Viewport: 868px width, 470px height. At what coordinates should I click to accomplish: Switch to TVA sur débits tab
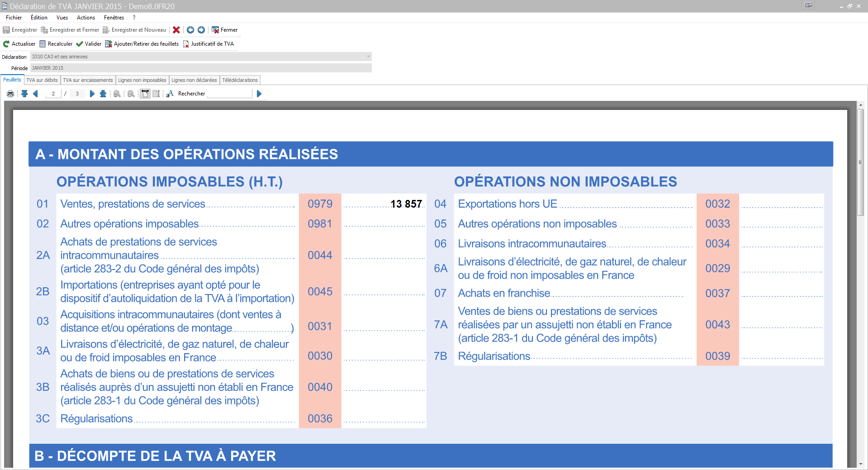(42, 80)
